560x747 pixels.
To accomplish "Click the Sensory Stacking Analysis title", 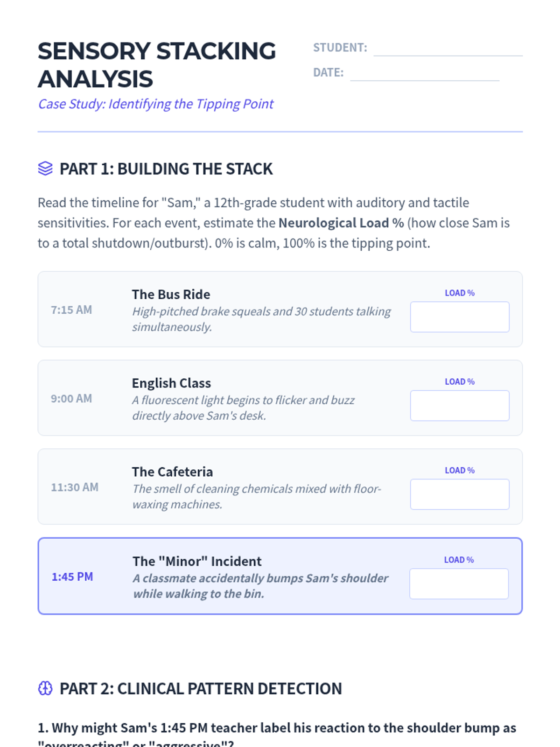I will (x=157, y=65).
